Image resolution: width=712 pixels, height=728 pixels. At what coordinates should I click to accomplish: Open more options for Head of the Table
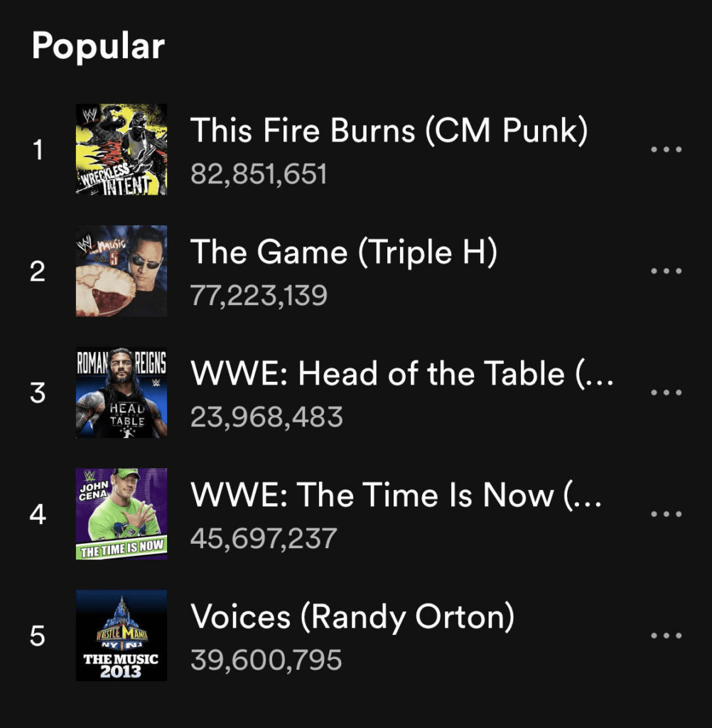click(x=666, y=392)
